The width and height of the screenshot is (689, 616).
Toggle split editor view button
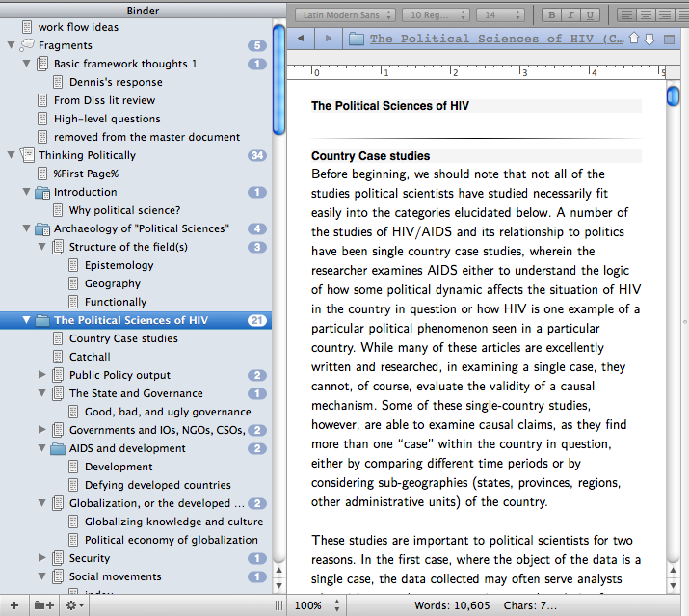[x=669, y=40]
